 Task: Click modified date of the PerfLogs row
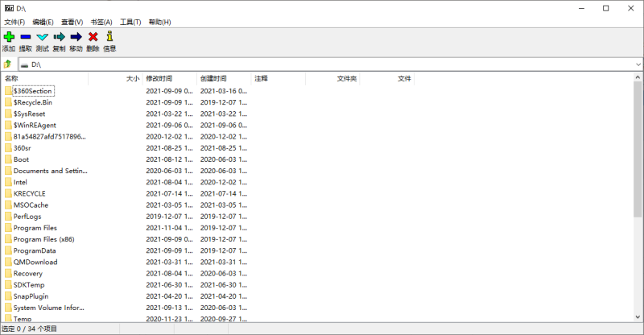pyautogui.click(x=169, y=216)
